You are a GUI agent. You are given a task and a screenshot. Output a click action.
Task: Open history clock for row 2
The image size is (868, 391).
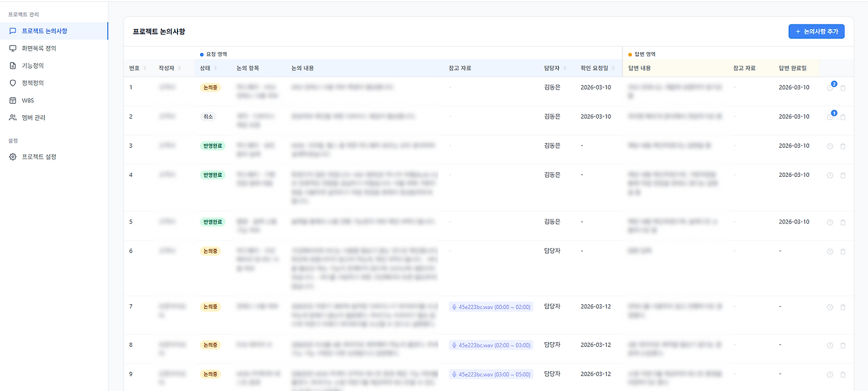pyautogui.click(x=830, y=117)
